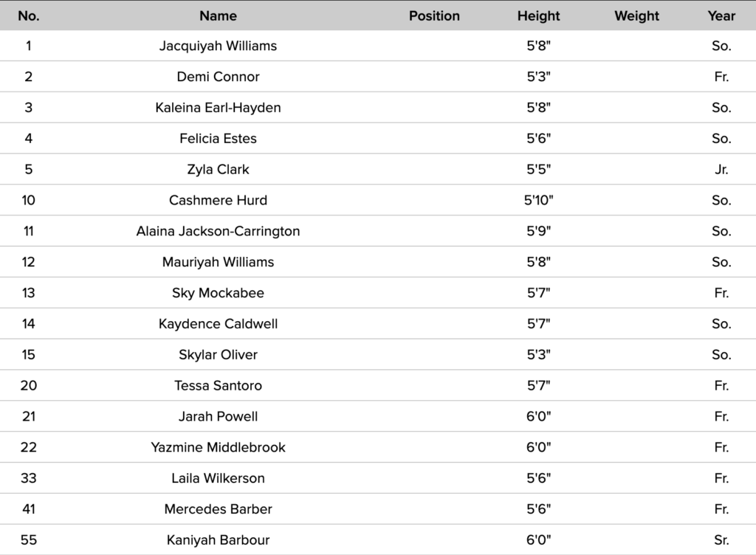The height and width of the screenshot is (555, 756).
Task: Select Tessa Santoro's name
Action: click(218, 386)
